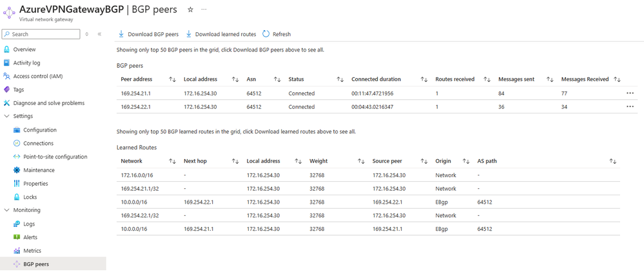The image size is (644, 272).
Task: Click the Activity log icon
Action: [6, 63]
